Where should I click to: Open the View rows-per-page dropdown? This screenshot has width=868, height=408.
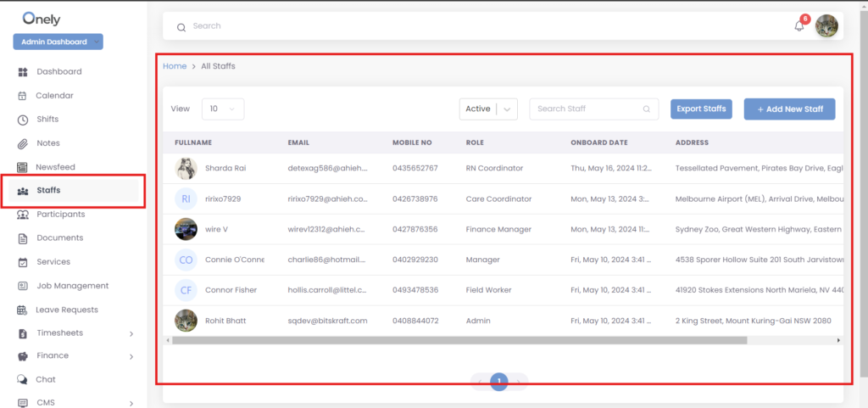[x=223, y=109]
